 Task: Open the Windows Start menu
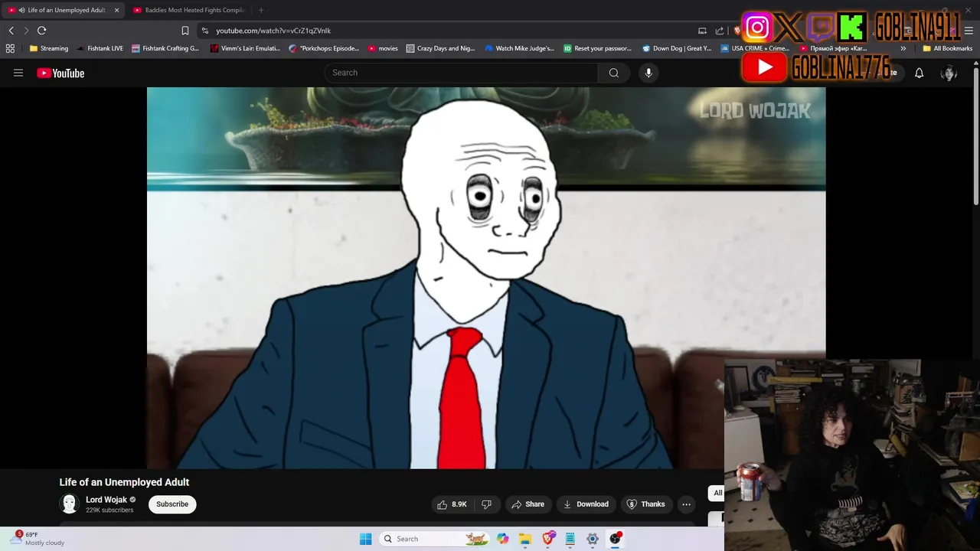click(x=365, y=539)
